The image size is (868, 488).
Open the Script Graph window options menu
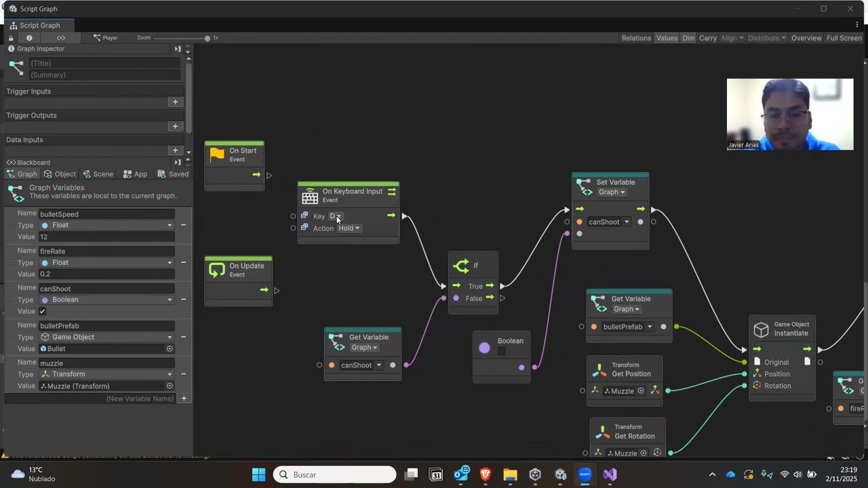pos(857,25)
